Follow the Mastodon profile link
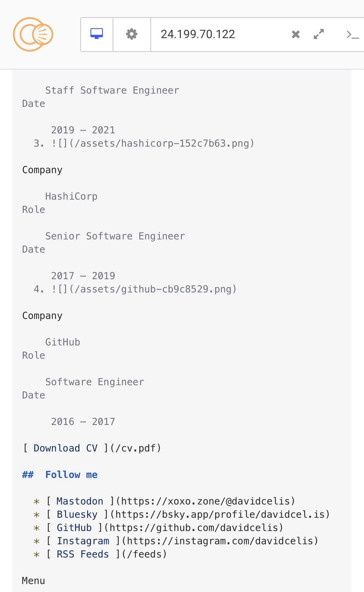Image resolution: width=364 pixels, height=592 pixels. (x=80, y=501)
